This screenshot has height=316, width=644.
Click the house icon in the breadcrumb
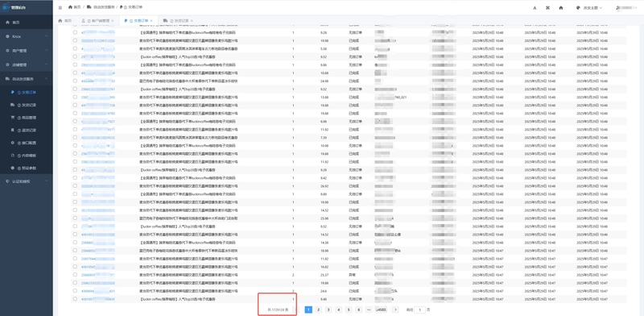coord(70,7)
